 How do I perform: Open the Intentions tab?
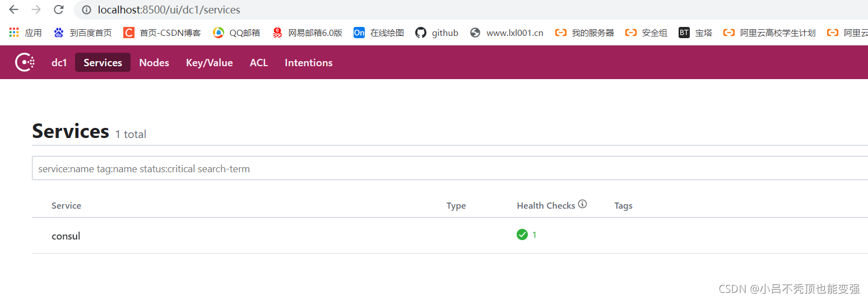pyautogui.click(x=309, y=62)
